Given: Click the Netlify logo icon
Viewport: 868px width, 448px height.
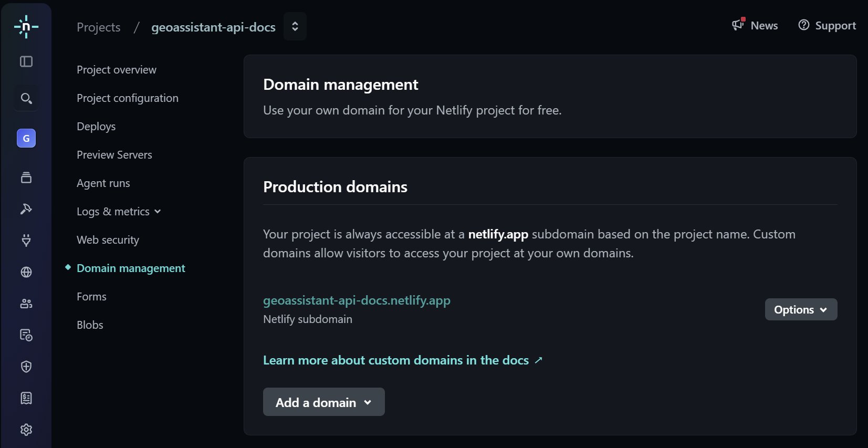Looking at the screenshot, I should point(26,27).
